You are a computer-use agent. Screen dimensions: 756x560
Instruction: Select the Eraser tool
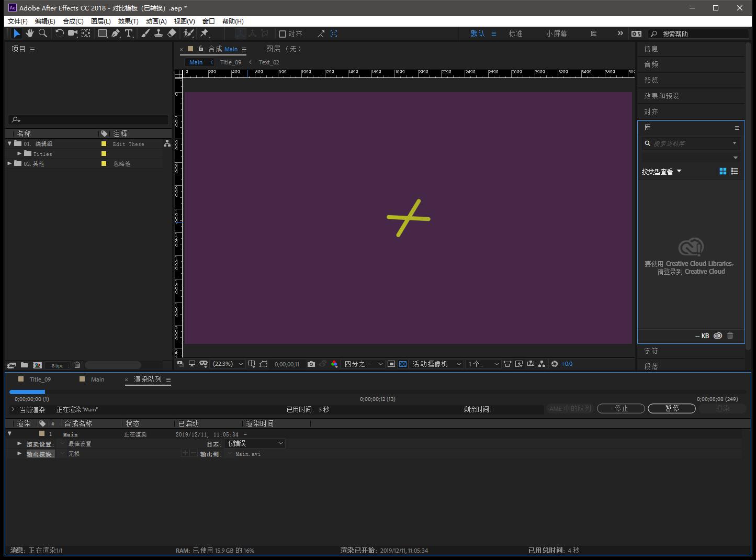coord(172,33)
